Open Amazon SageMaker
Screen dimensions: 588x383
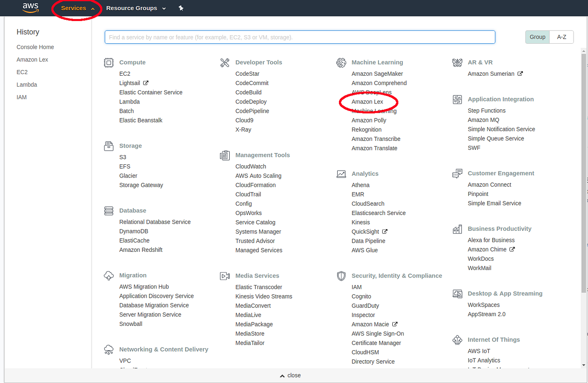pyautogui.click(x=377, y=74)
